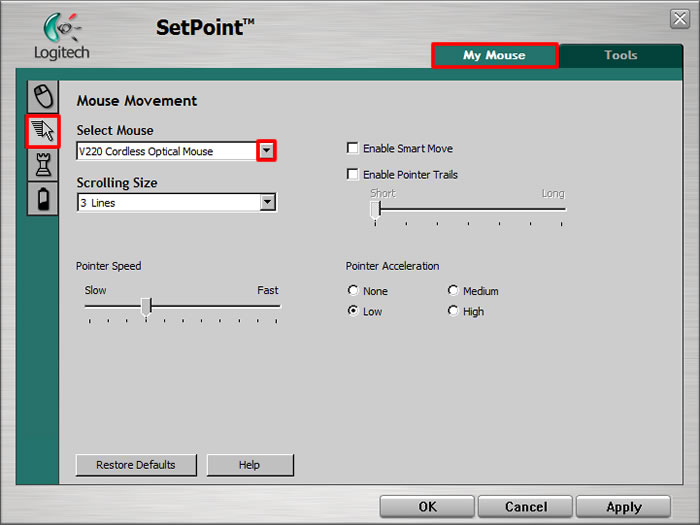Select None pointer acceleration
Image resolution: width=700 pixels, height=525 pixels.
pos(353,291)
